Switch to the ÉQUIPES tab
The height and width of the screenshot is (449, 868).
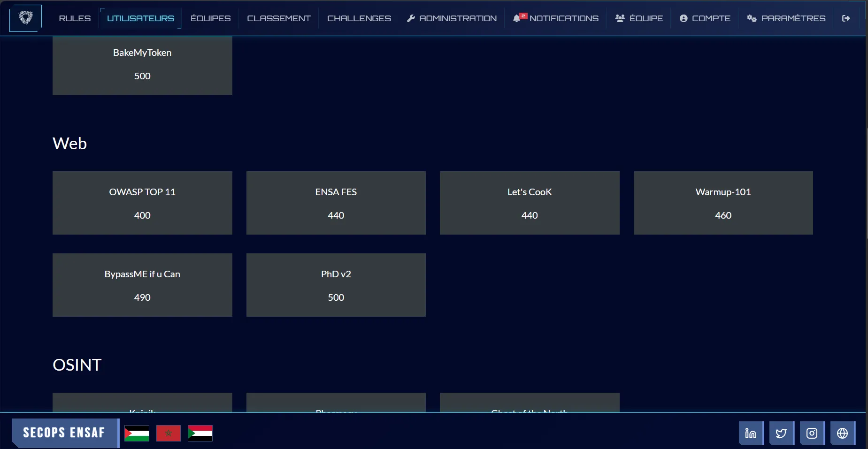click(x=210, y=18)
